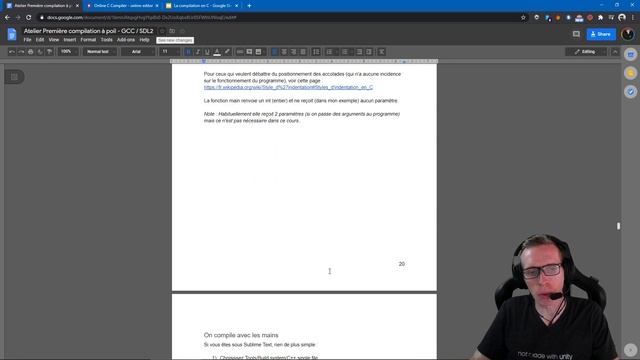Open the File menu
The width and height of the screenshot is (640, 360).
pos(27,40)
